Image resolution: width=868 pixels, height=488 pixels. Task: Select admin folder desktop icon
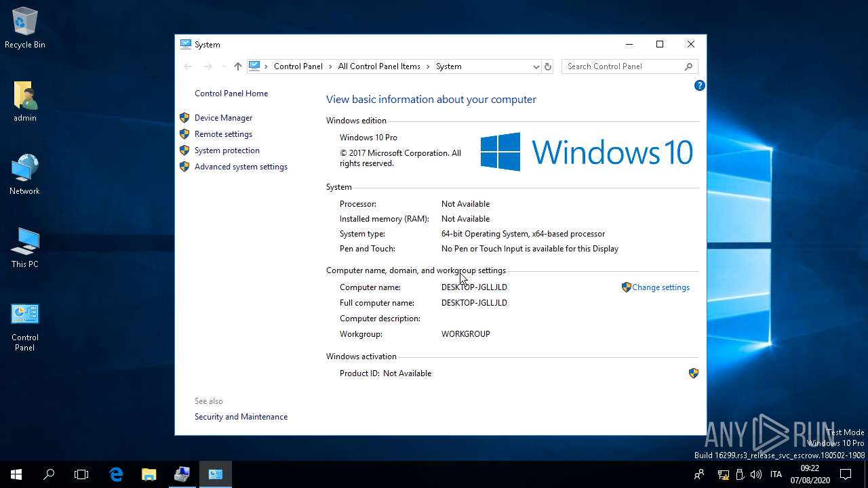(x=25, y=102)
